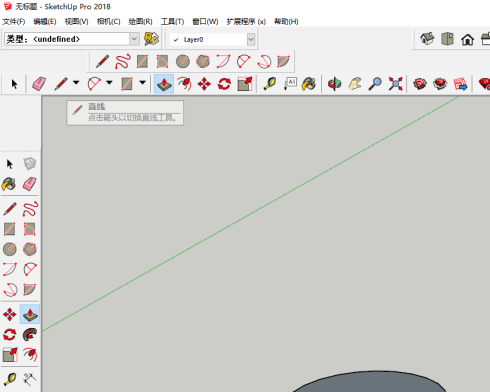Click the Select arrow tool in top toolbar
Image resolution: width=490 pixels, height=392 pixels.
pos(14,84)
